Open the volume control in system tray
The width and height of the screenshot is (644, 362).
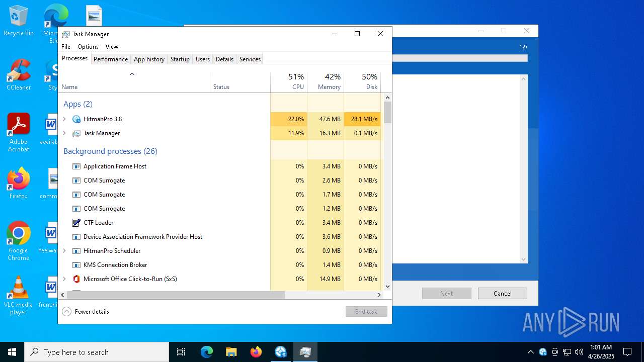[x=579, y=352]
